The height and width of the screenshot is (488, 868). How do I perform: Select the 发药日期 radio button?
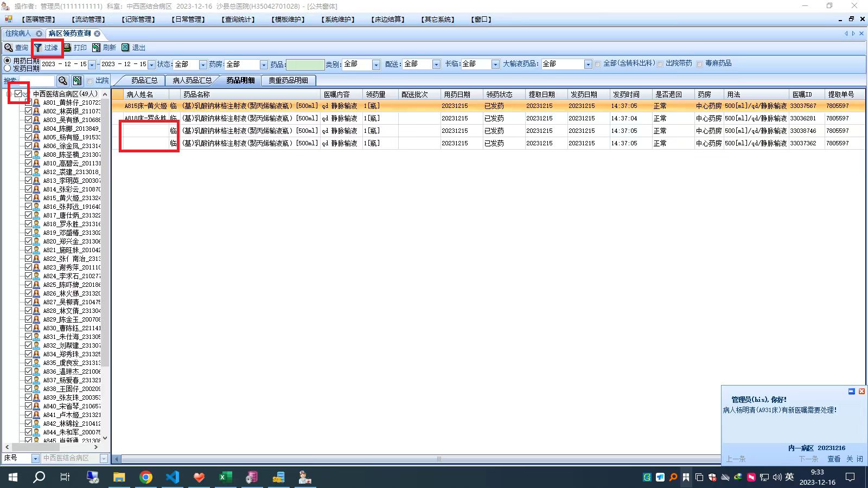(x=8, y=68)
